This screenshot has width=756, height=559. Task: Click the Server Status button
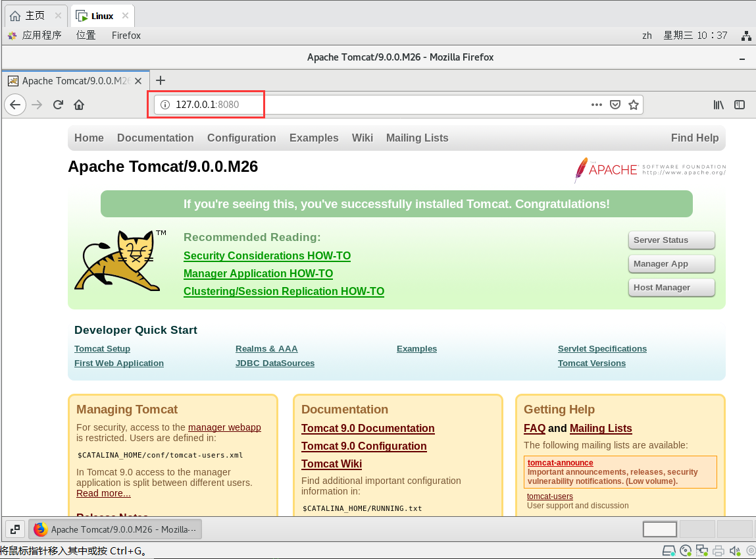(672, 240)
